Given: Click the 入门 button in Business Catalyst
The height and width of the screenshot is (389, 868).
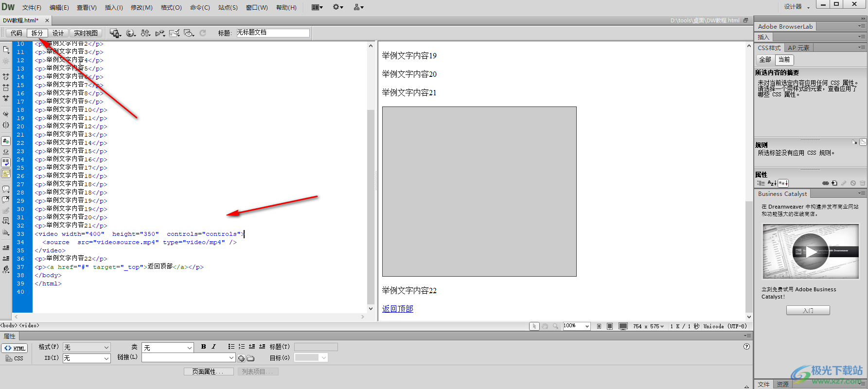Looking at the screenshot, I should click(x=808, y=310).
